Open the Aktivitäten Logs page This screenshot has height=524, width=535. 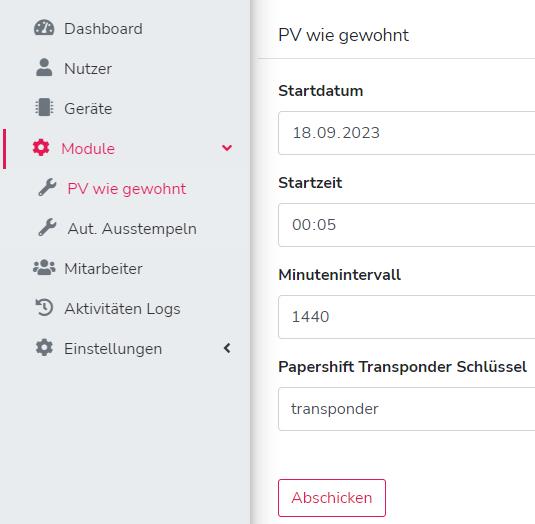[x=122, y=309]
